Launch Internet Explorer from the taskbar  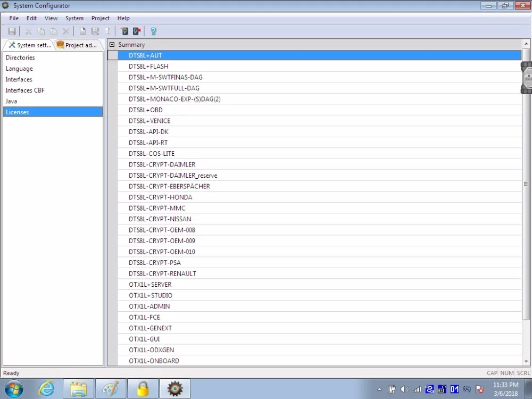46,389
